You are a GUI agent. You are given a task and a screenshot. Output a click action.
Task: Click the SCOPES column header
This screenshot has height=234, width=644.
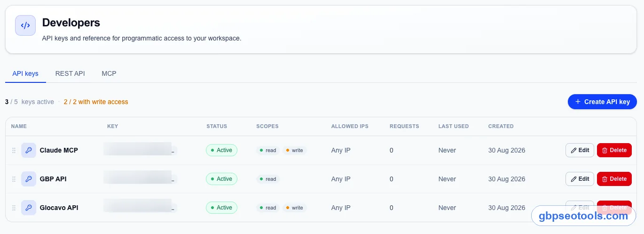point(267,126)
